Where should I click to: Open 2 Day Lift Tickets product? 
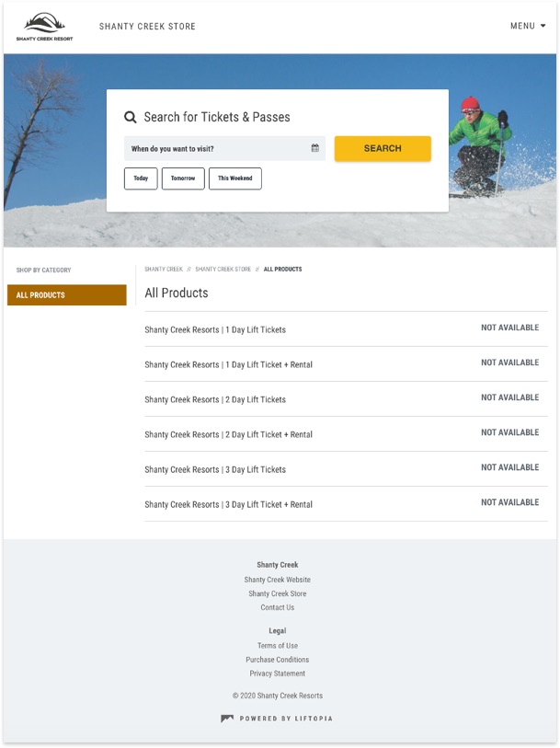click(x=215, y=399)
